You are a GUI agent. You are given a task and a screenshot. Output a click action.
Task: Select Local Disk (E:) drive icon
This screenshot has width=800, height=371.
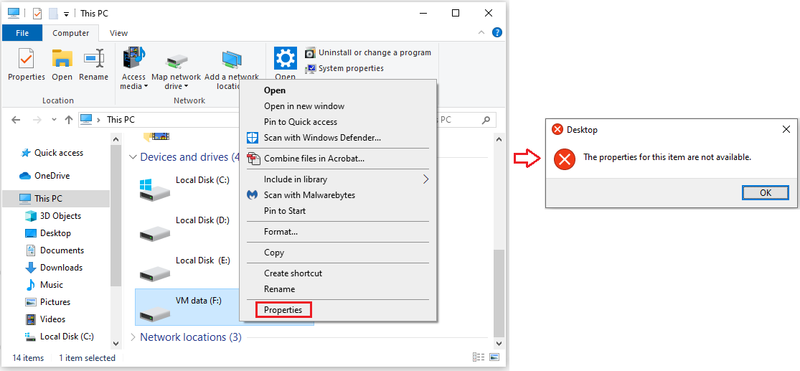pos(155,273)
